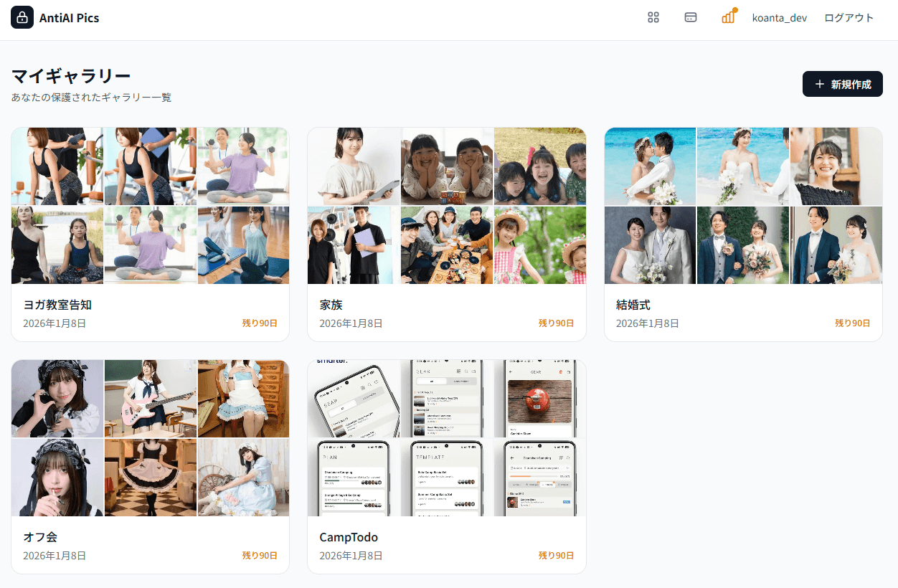Select the pink bass guitar girl thumbnail
This screenshot has height=588, width=898.
[150, 399]
